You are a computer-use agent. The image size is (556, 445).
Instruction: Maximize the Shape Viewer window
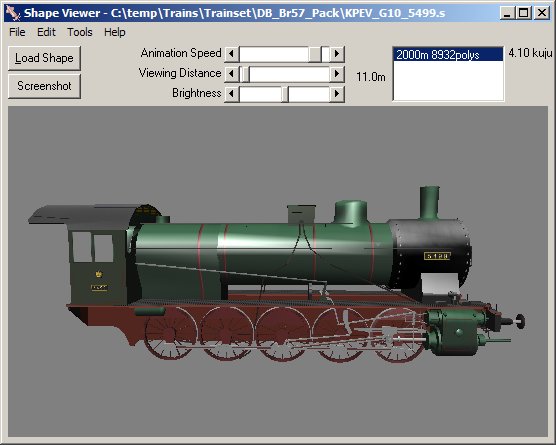524,13
